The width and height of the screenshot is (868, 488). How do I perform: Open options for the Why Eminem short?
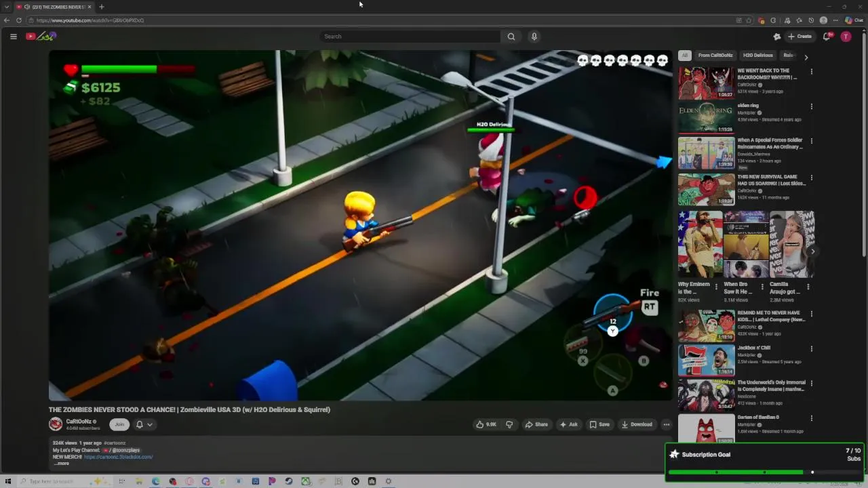pos(716,287)
